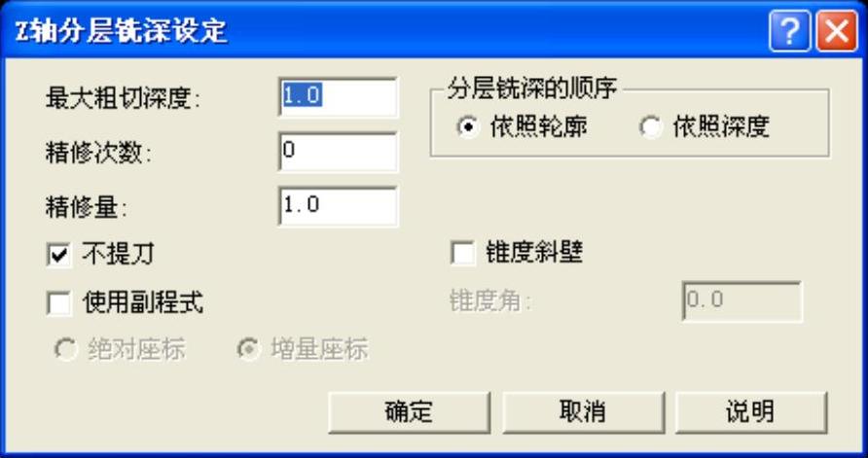The image size is (868, 458).
Task: Focus the 最大粗切深度 input field
Action: pyautogui.click(x=338, y=97)
